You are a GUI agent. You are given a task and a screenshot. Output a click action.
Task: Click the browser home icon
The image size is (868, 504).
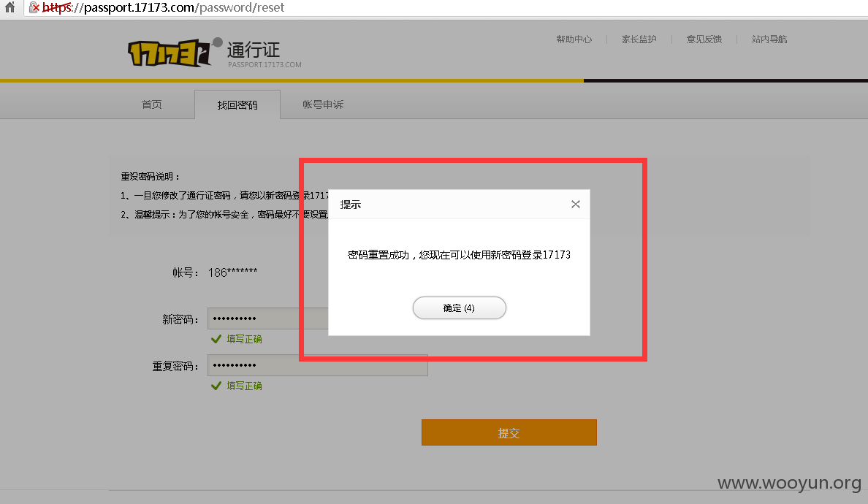[x=10, y=7]
